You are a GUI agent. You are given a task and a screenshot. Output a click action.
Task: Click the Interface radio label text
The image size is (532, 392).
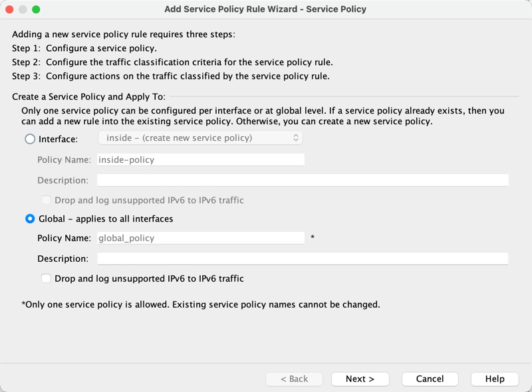click(59, 140)
